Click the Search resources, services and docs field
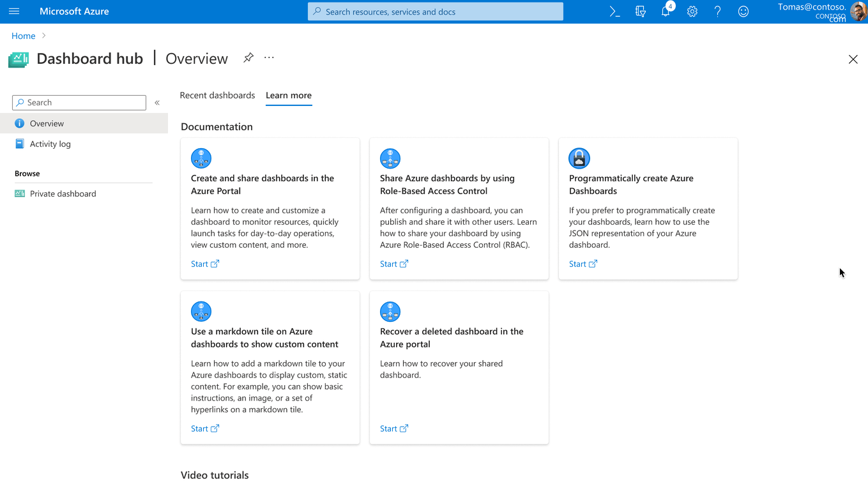Screen dimensions: 868x486 (x=435, y=11)
